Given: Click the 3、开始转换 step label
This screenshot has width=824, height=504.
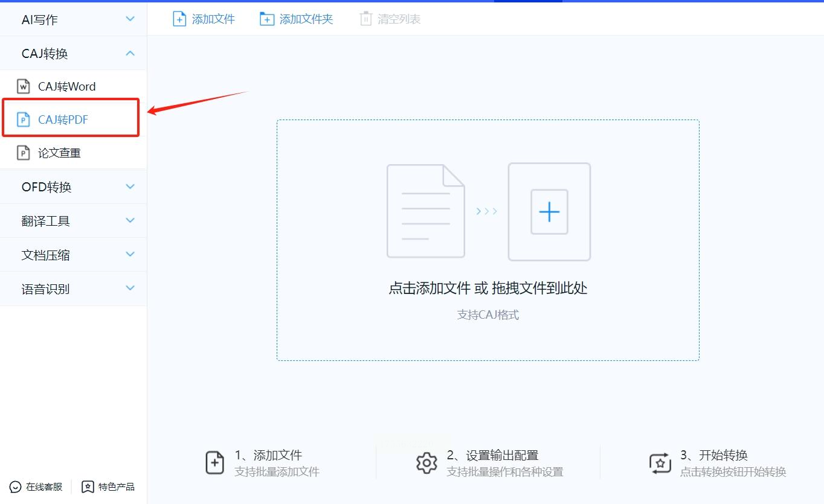Looking at the screenshot, I should click(714, 455).
